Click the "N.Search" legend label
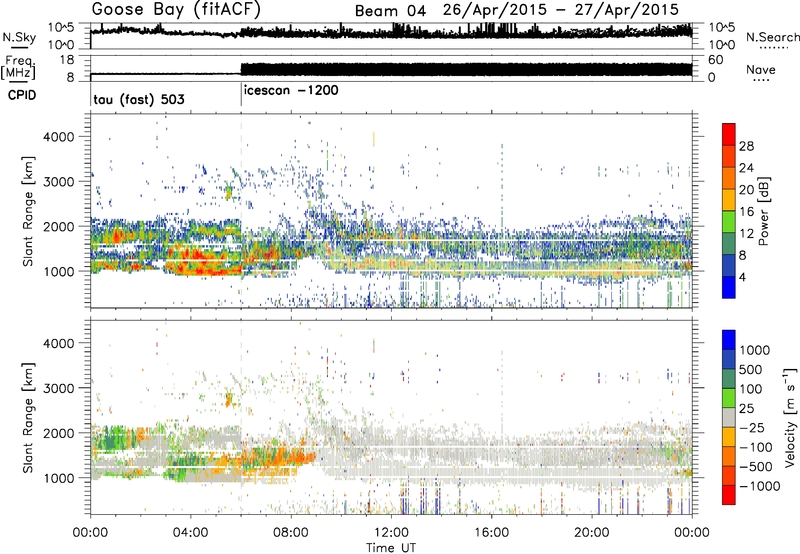Image resolution: width=800 pixels, height=554 pixels. point(772,37)
